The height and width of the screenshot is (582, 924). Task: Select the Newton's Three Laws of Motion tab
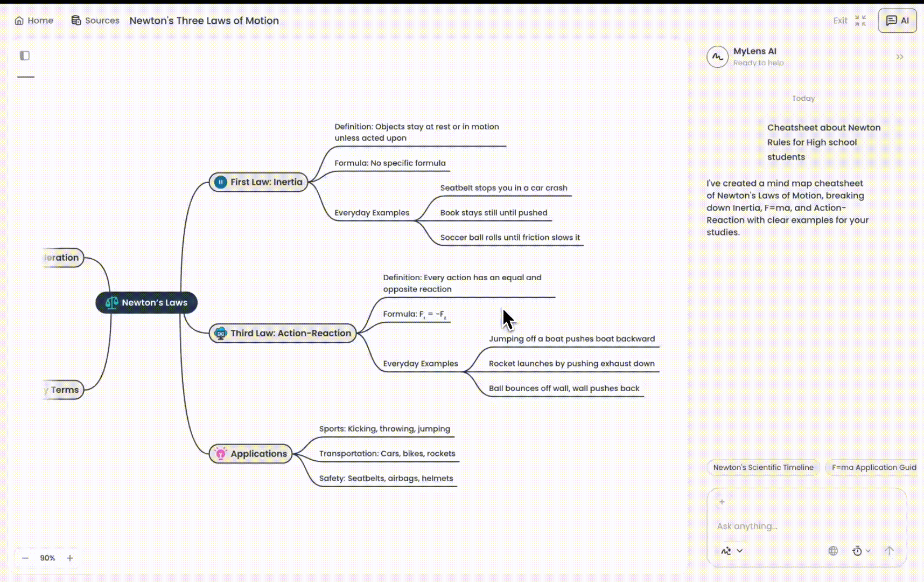[204, 20]
